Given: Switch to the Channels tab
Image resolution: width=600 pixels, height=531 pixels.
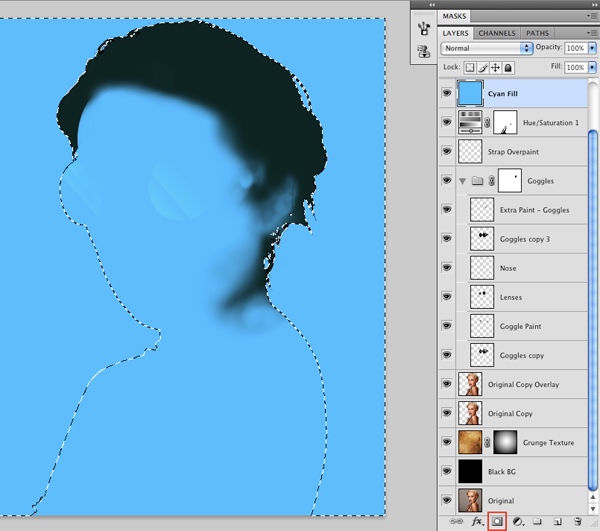Looking at the screenshot, I should point(497,33).
